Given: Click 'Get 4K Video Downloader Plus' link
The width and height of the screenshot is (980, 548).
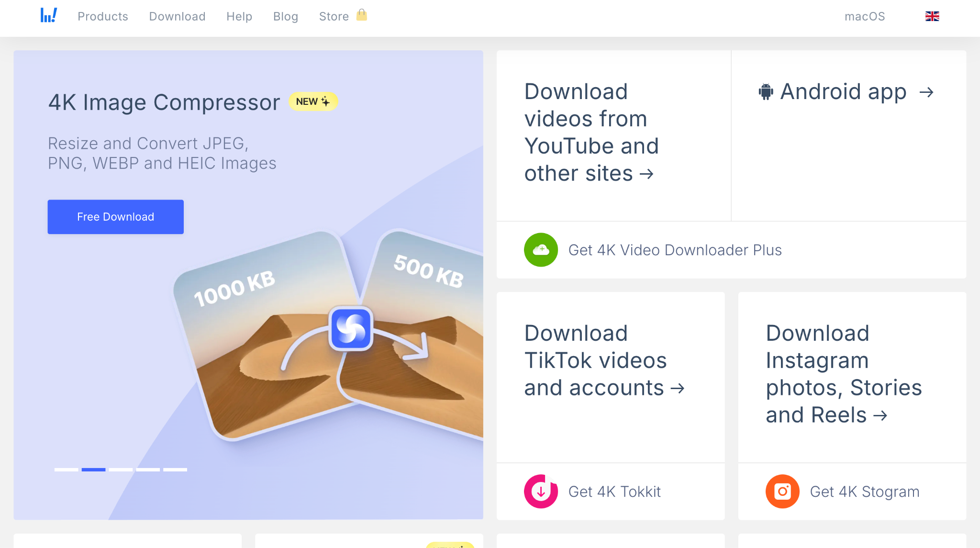Looking at the screenshot, I should pos(675,250).
